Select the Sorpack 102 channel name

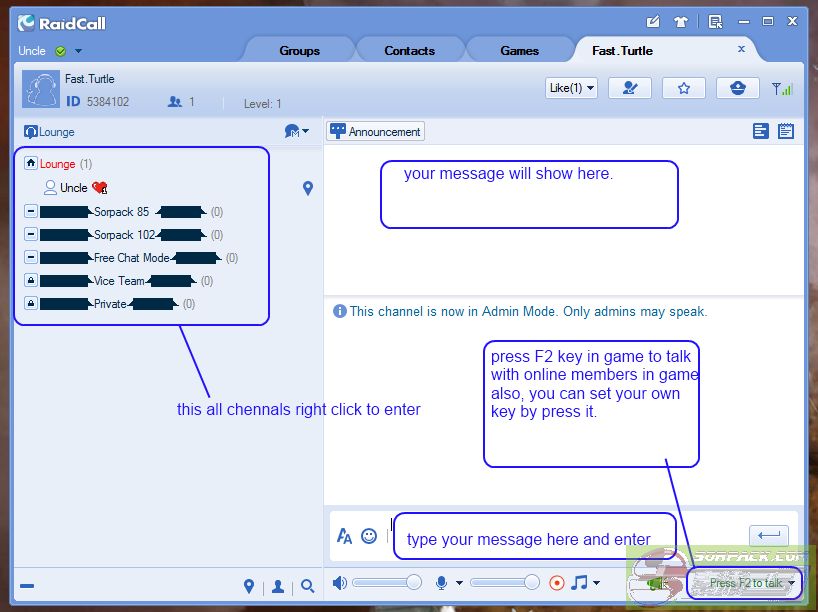[125, 235]
